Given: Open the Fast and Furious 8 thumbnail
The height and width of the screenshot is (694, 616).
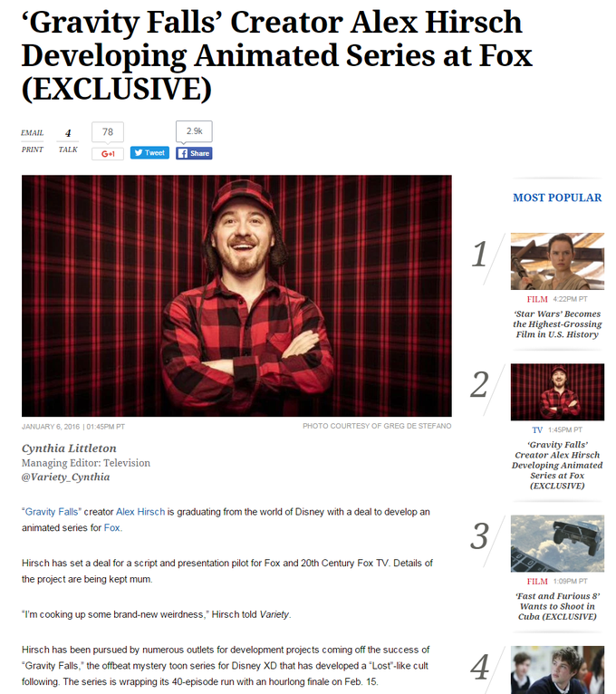Looking at the screenshot, I should [x=557, y=543].
